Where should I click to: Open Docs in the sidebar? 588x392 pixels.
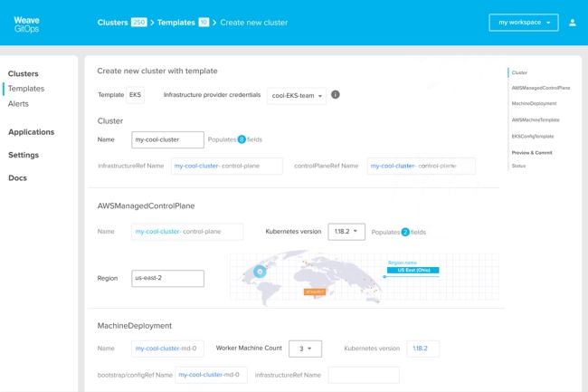click(x=17, y=177)
